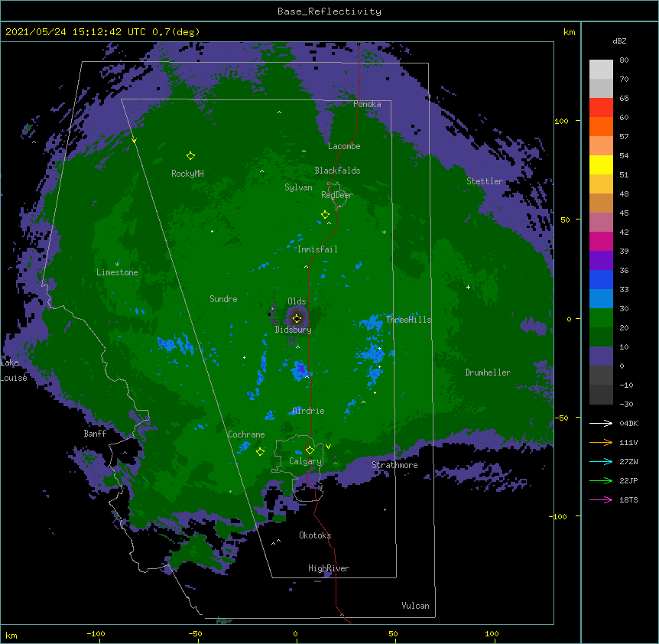
Task: Click the 04DK legend text
Action: pyautogui.click(x=628, y=423)
